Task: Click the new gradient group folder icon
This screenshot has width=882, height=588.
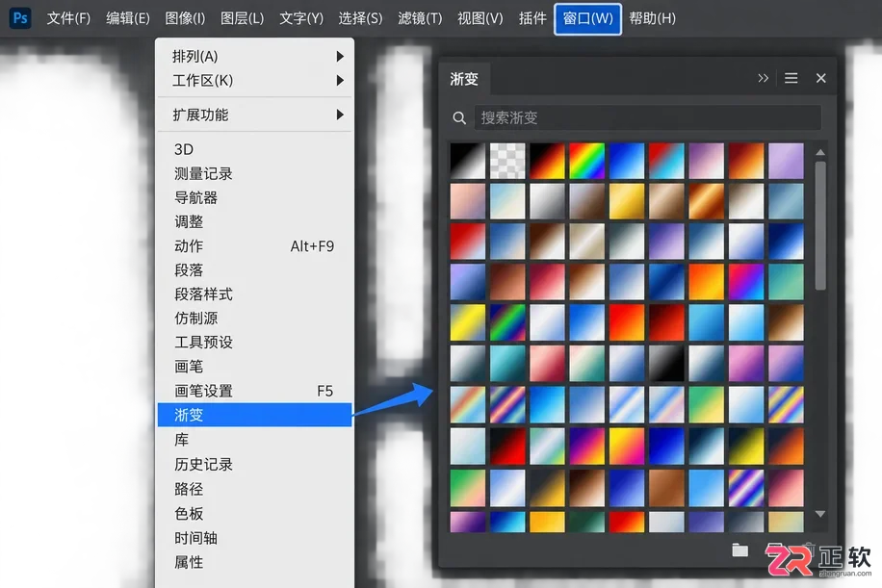Action: pyautogui.click(x=739, y=550)
